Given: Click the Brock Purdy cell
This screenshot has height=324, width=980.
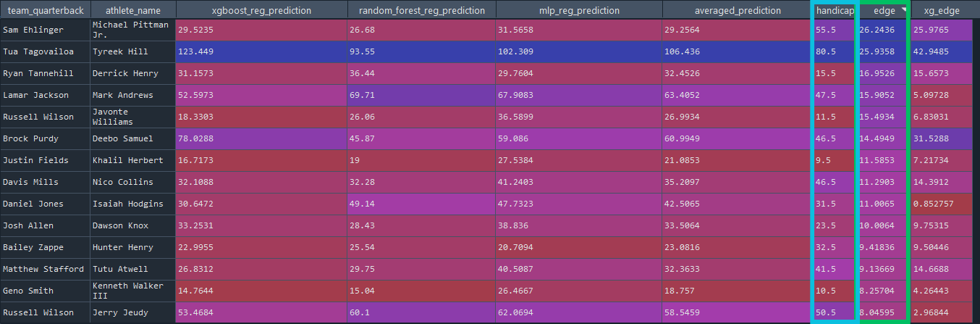Looking at the screenshot, I should point(45,139).
